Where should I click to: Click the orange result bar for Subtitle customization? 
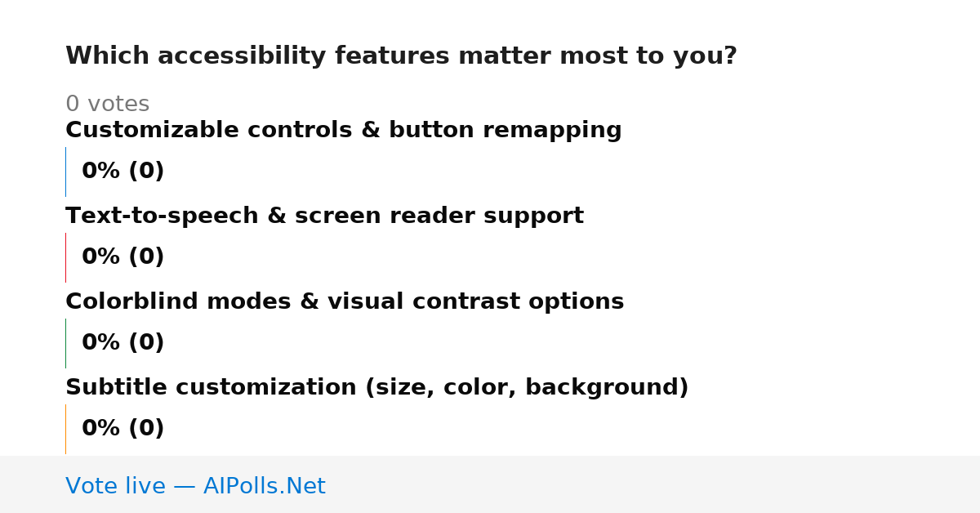[65, 429]
